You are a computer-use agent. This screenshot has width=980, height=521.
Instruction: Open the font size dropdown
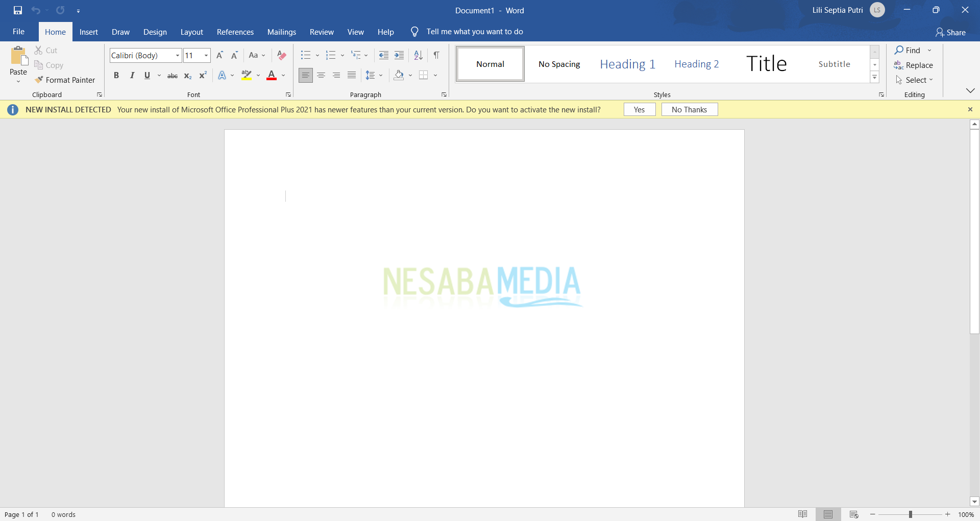click(x=206, y=55)
